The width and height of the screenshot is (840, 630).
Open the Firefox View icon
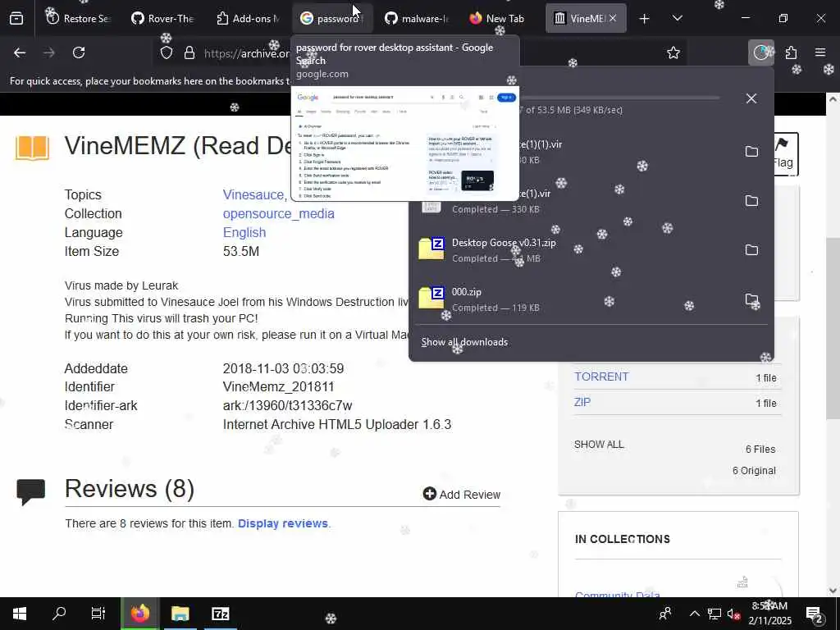click(16, 18)
